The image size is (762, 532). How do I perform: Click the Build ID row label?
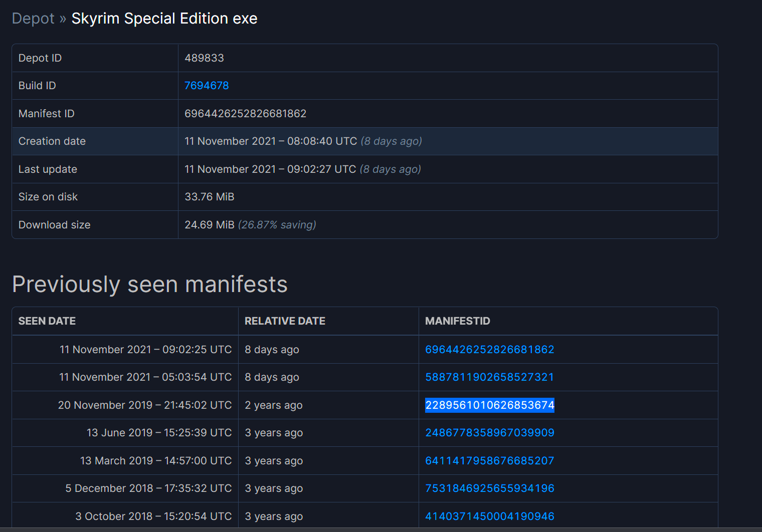pos(37,86)
